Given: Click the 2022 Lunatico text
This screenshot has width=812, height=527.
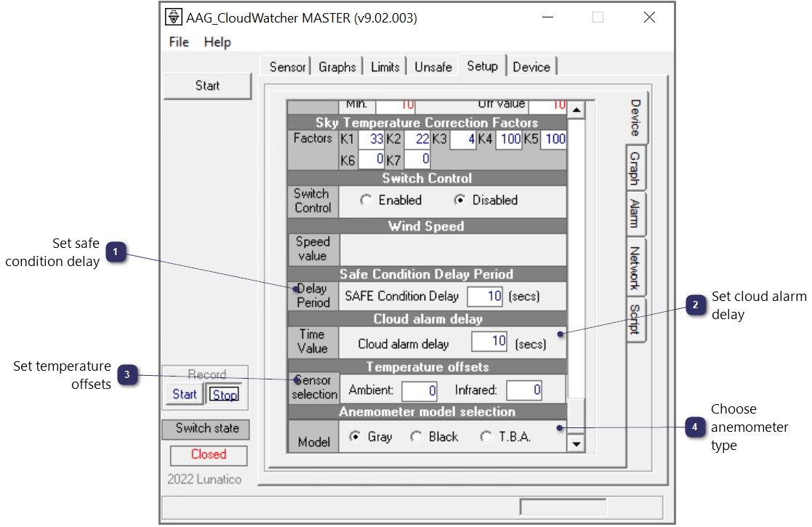Looking at the screenshot, I should tap(204, 479).
